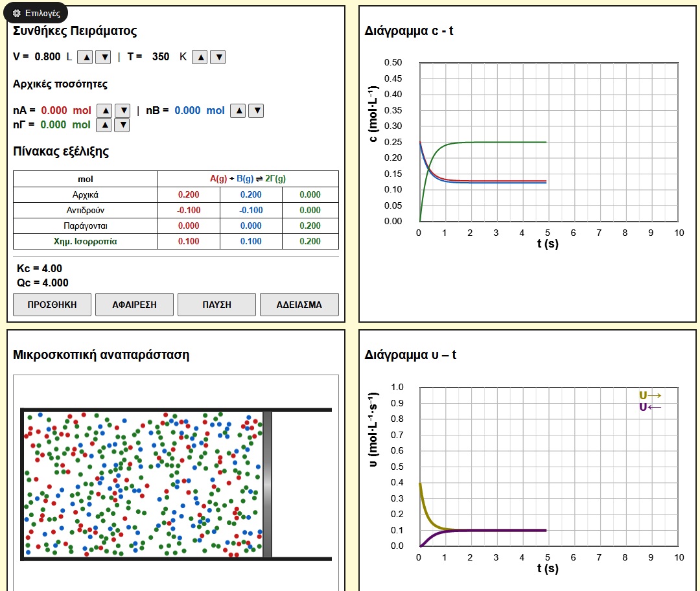Decrease nA moles with down arrow
Screen dimensions: 700x591
click(122, 111)
